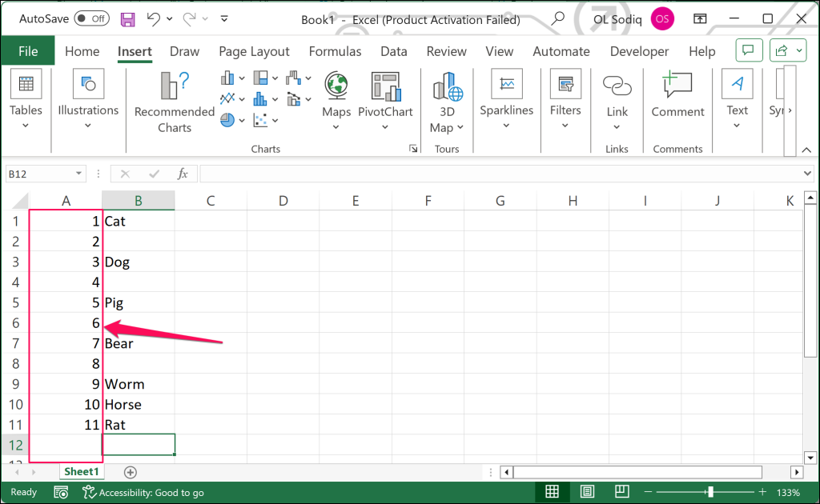This screenshot has width=820, height=504.
Task: Add a new sheet with plus icon
Action: tap(131, 472)
